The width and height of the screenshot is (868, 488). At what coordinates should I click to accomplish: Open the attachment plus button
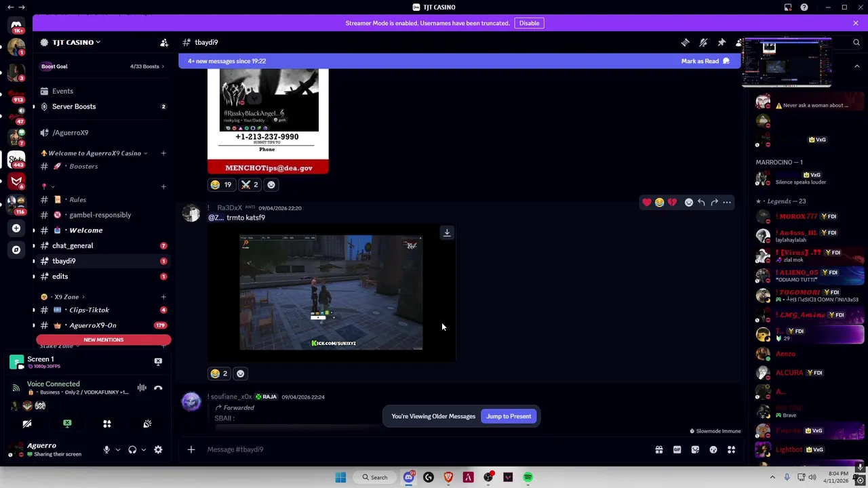tap(191, 449)
